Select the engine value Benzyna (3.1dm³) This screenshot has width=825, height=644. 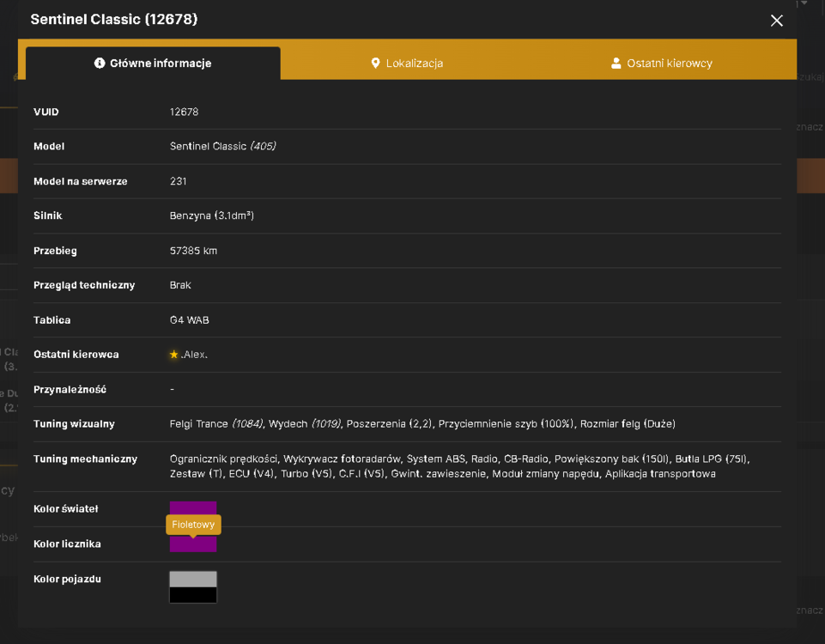(211, 216)
